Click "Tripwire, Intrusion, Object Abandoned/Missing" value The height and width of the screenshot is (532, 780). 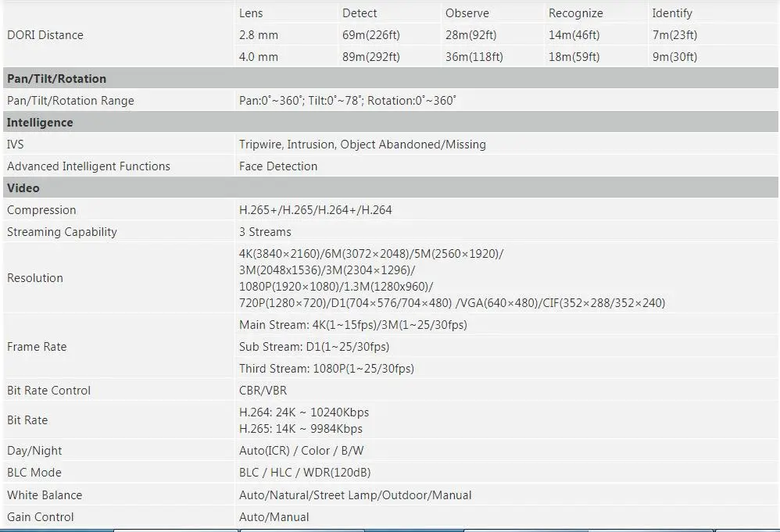(363, 145)
